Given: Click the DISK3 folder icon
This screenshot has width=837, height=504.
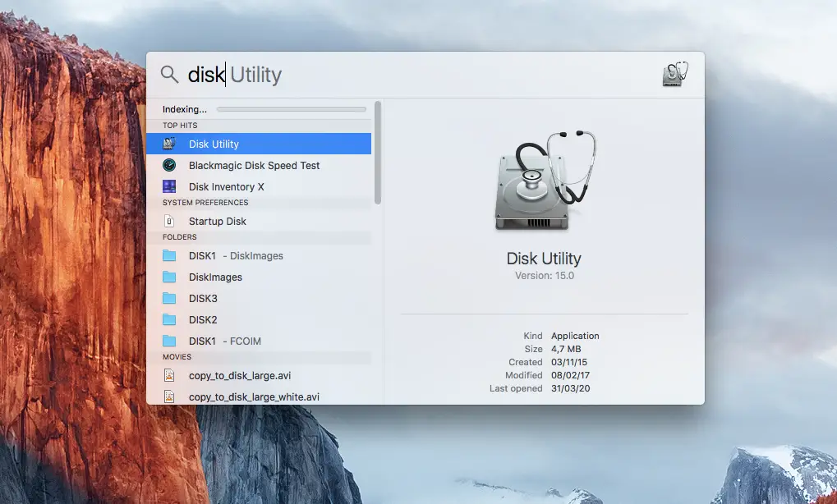Looking at the screenshot, I should point(169,298).
